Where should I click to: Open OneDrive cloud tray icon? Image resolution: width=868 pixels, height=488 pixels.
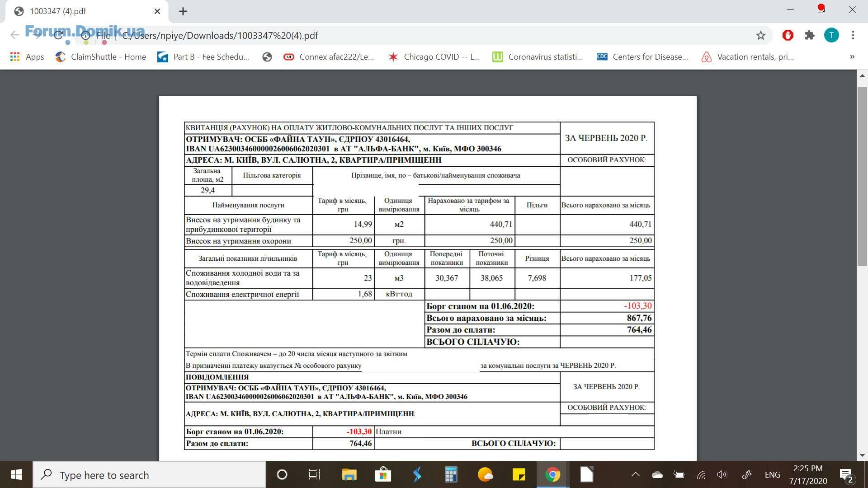coord(657,474)
